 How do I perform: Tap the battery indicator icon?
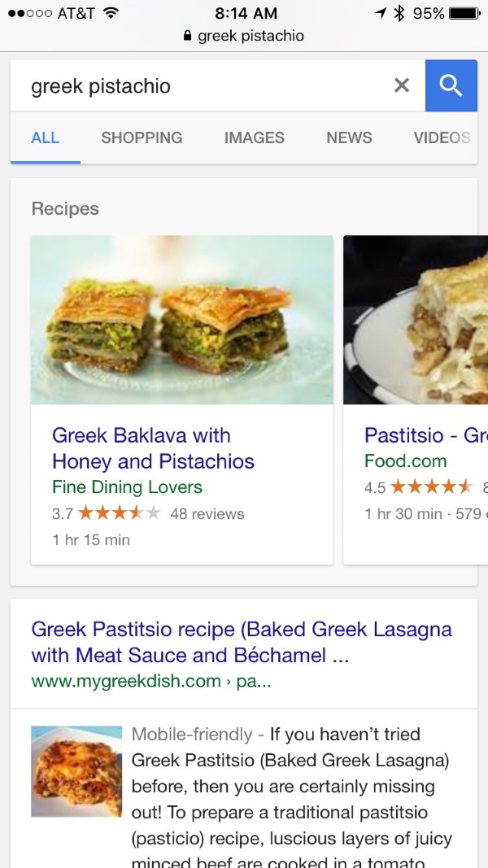(464, 13)
